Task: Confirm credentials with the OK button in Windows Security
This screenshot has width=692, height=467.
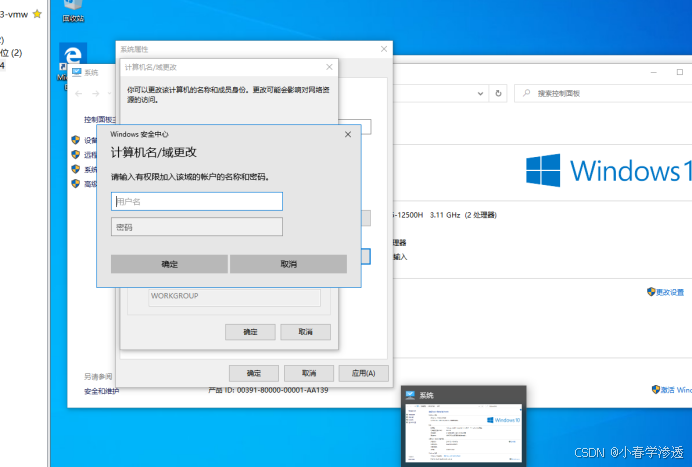Action: point(169,264)
